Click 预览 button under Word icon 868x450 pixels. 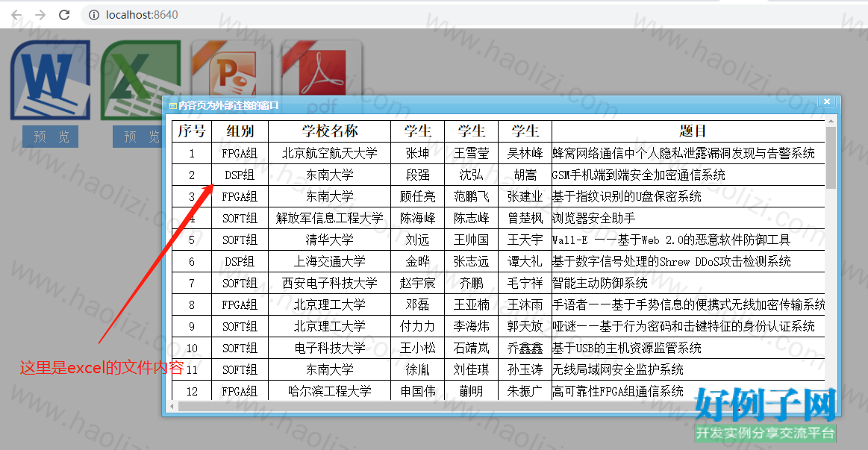[x=50, y=136]
